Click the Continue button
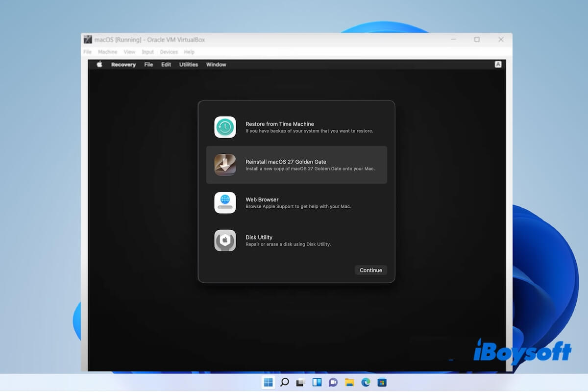This screenshot has width=588, height=392. click(x=371, y=270)
